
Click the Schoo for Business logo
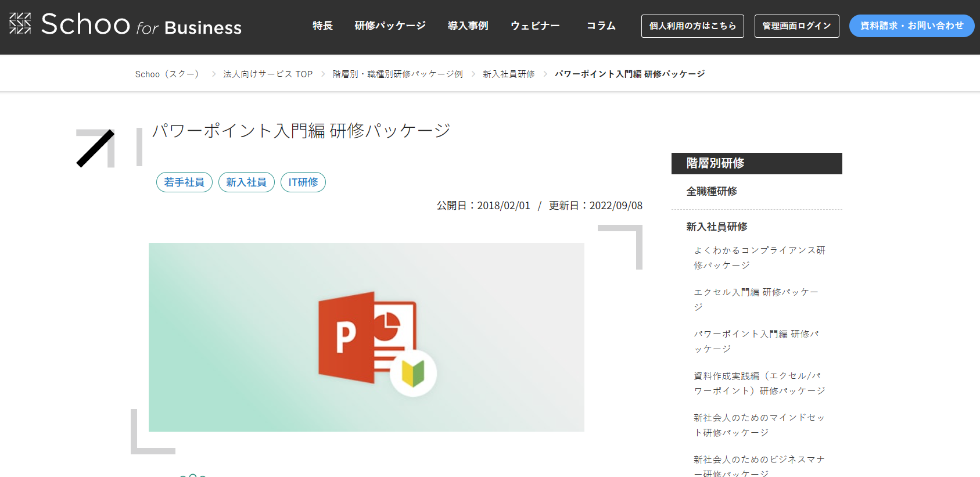pyautogui.click(x=125, y=24)
